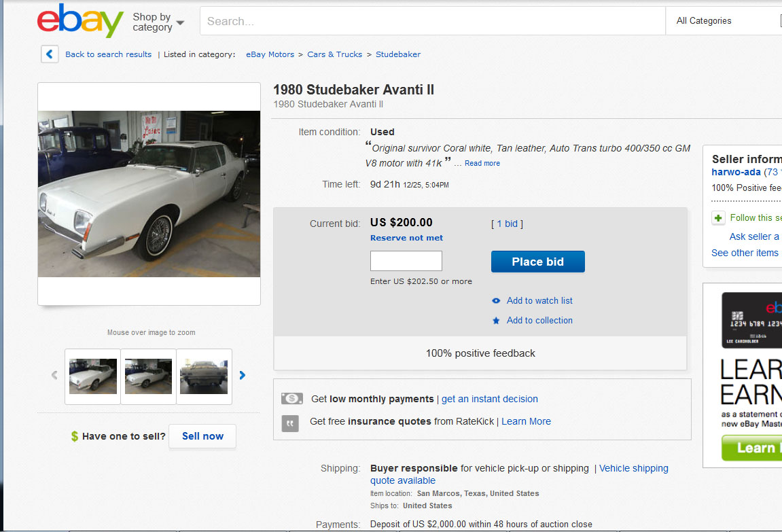Screen dimensions: 782x532
Task: Click the star icon for collection
Action: [496, 321]
